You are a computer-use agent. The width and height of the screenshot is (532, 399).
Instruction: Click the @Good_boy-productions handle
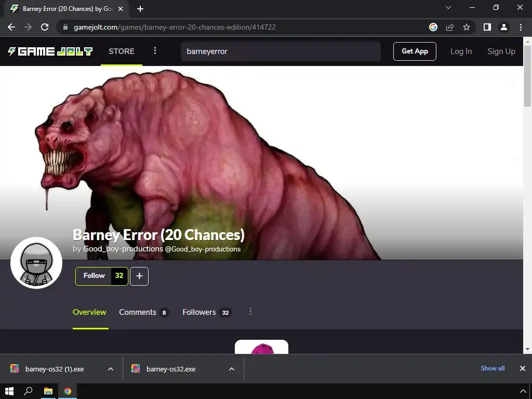pyautogui.click(x=203, y=249)
